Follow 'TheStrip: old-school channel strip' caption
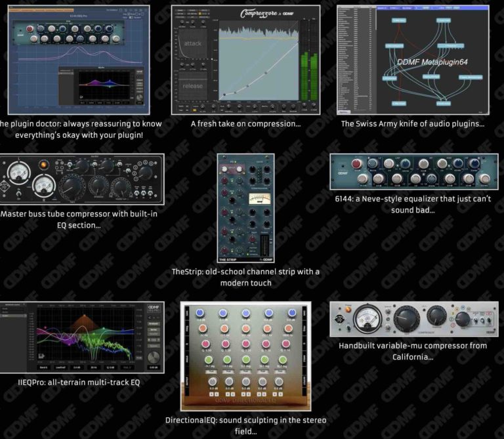The image size is (504, 439). tap(246, 277)
